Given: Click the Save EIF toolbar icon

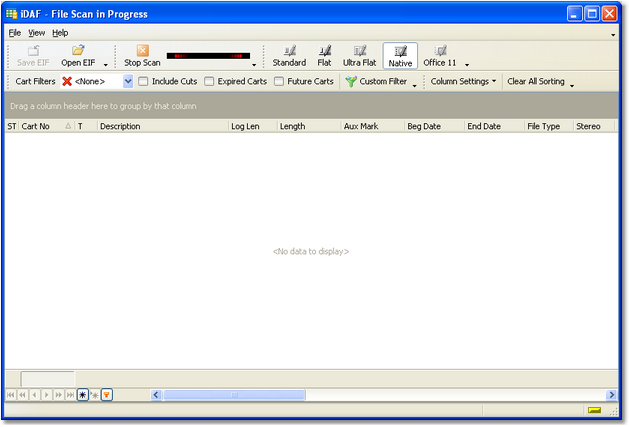Looking at the screenshot, I should 33,56.
